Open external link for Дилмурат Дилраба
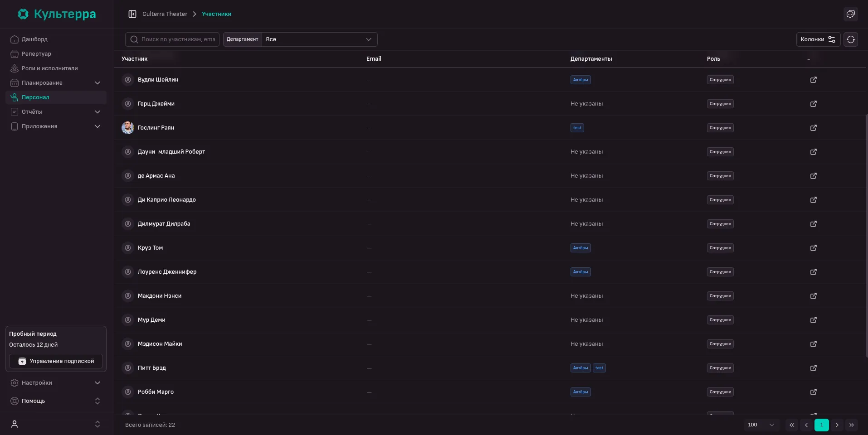Screen dimensions: 868x435 click(814, 224)
